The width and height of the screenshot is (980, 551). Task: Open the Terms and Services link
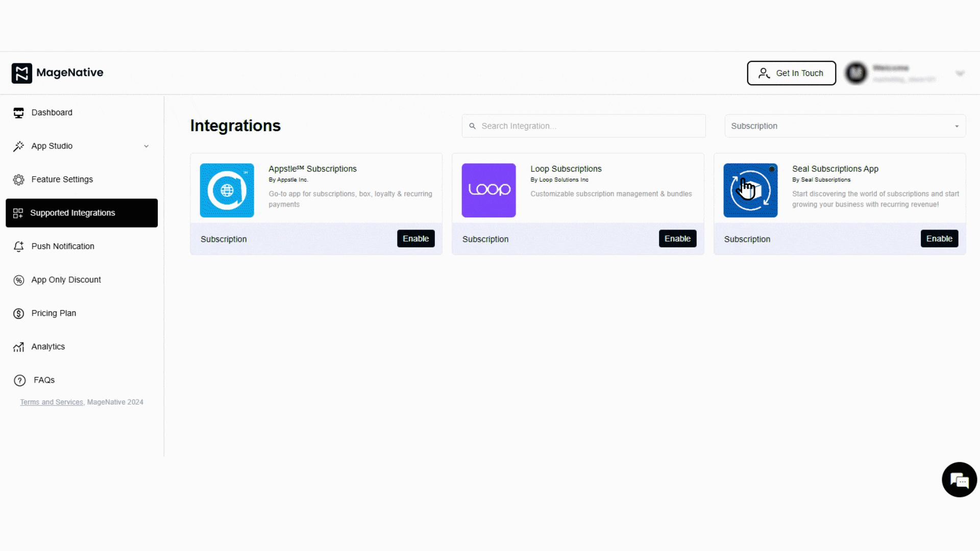pyautogui.click(x=51, y=402)
